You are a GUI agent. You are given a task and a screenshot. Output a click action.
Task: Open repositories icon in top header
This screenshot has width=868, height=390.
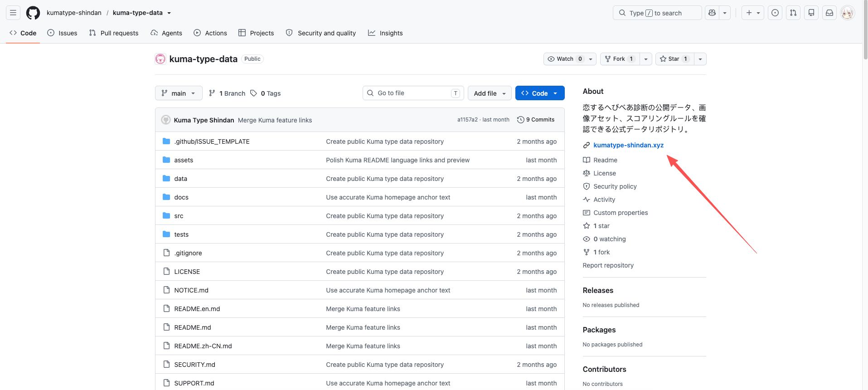(811, 13)
